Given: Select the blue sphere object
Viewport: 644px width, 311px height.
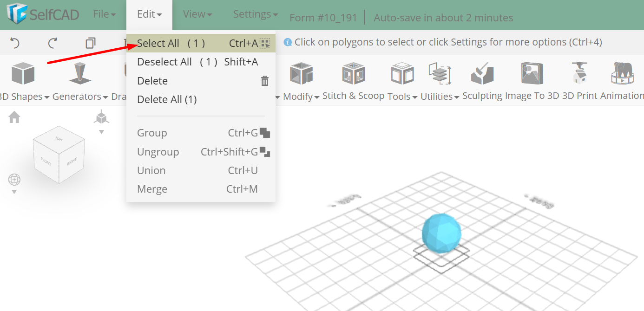Looking at the screenshot, I should pyautogui.click(x=441, y=234).
